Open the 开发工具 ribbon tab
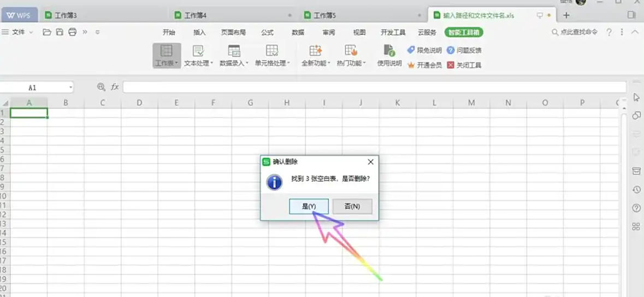 coord(393,32)
